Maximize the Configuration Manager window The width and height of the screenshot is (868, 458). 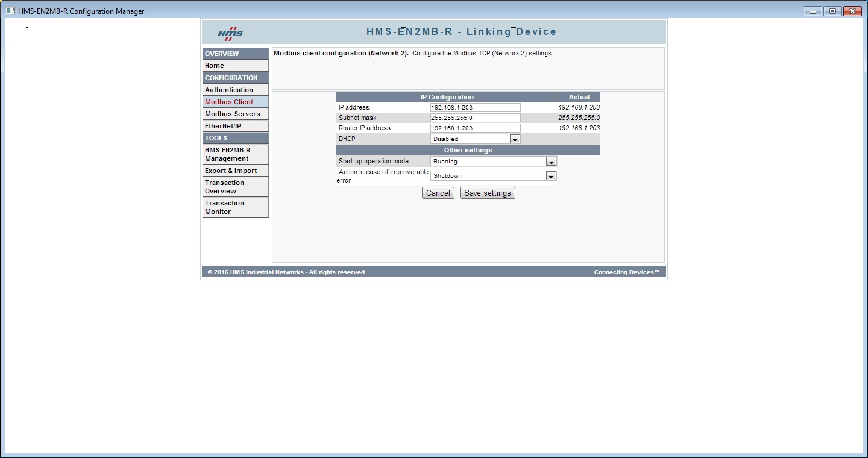tap(832, 11)
